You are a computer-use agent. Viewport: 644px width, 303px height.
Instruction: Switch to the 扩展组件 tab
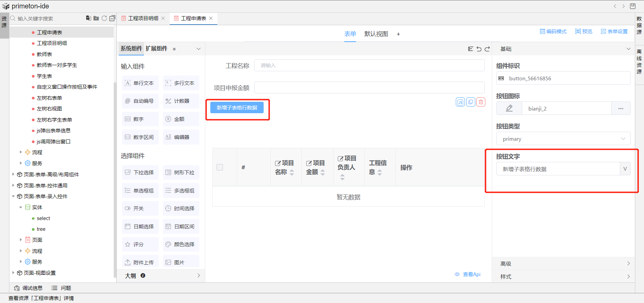pyautogui.click(x=156, y=49)
